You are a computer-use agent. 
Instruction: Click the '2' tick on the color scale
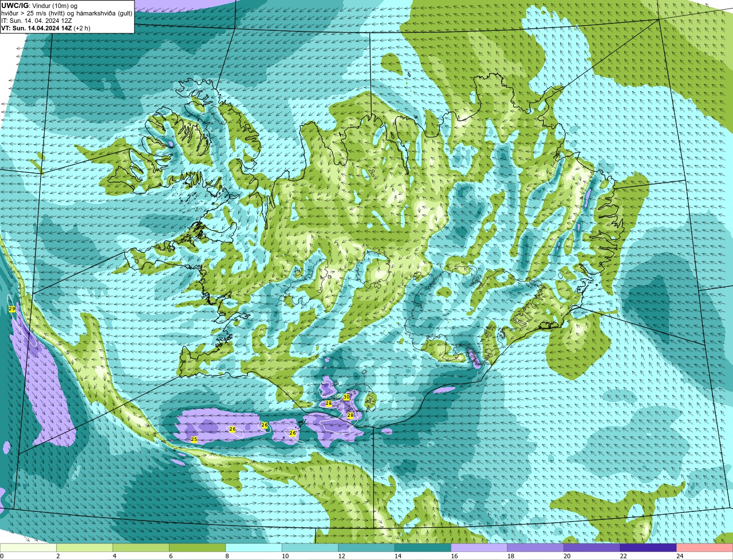point(58,556)
